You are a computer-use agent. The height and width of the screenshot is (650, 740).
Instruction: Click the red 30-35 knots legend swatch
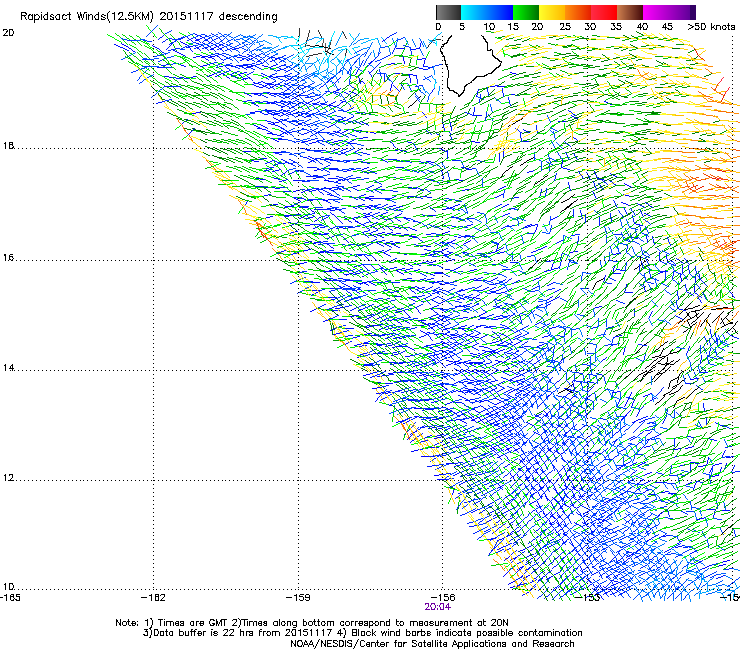pyautogui.click(x=604, y=12)
